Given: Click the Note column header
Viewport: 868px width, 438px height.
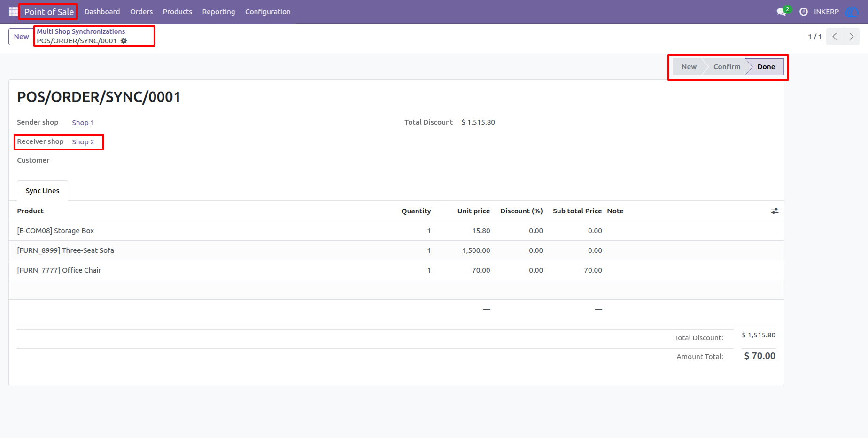Looking at the screenshot, I should click(x=615, y=211).
